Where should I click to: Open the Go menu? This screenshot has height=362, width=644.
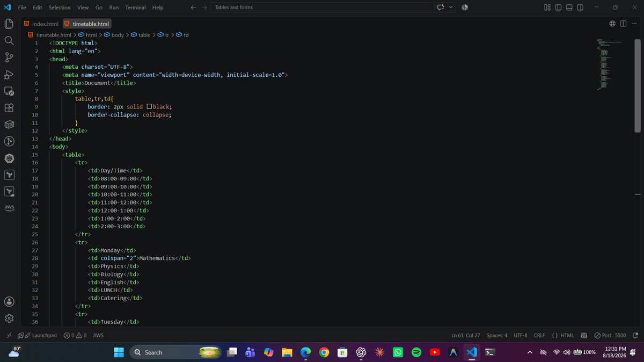pos(99,8)
